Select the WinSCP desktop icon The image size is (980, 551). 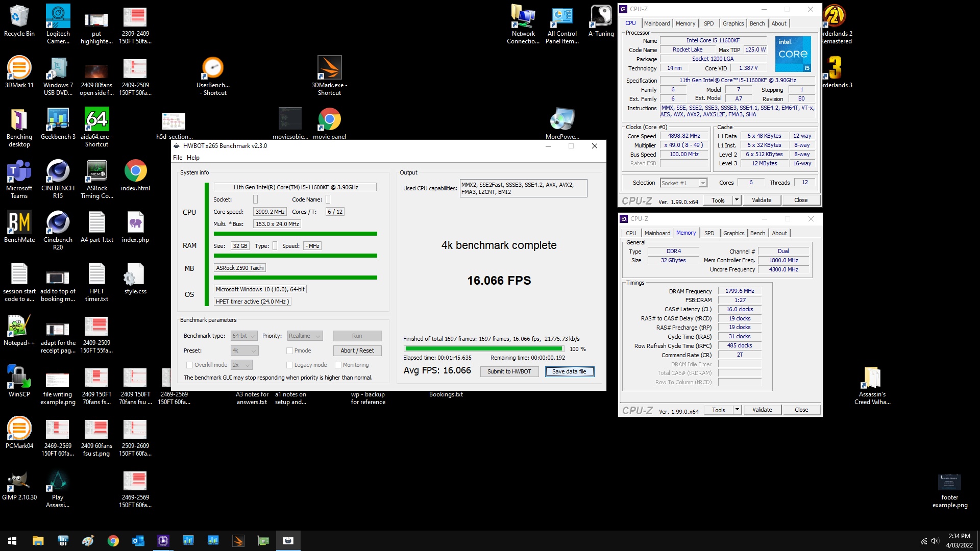click(x=19, y=382)
